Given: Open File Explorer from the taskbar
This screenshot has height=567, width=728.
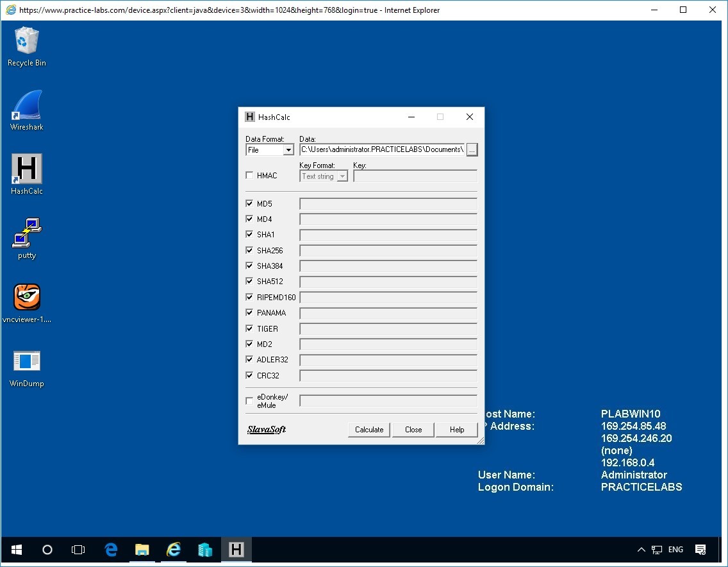Looking at the screenshot, I should point(142,550).
